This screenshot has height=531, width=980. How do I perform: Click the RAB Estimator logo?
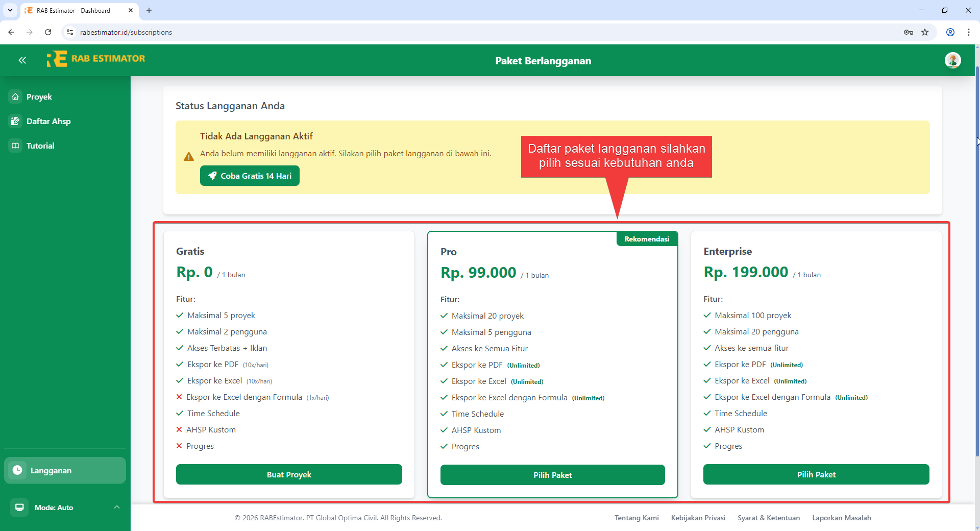(x=95, y=58)
